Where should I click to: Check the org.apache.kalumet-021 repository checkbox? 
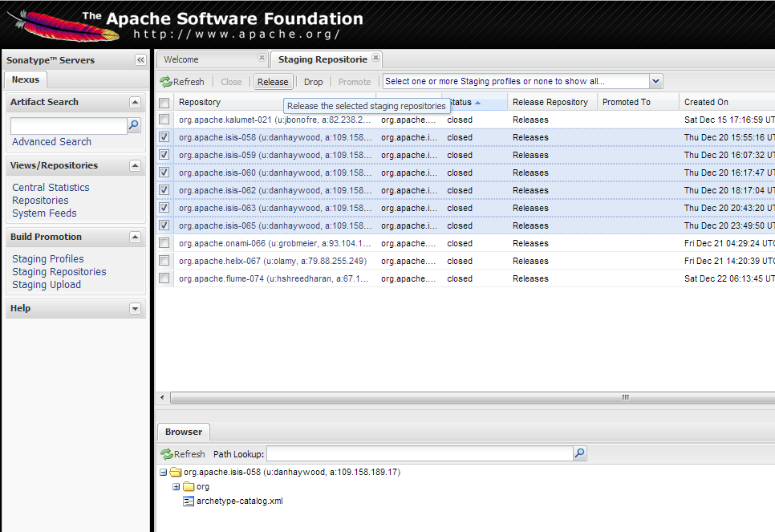[164, 120]
